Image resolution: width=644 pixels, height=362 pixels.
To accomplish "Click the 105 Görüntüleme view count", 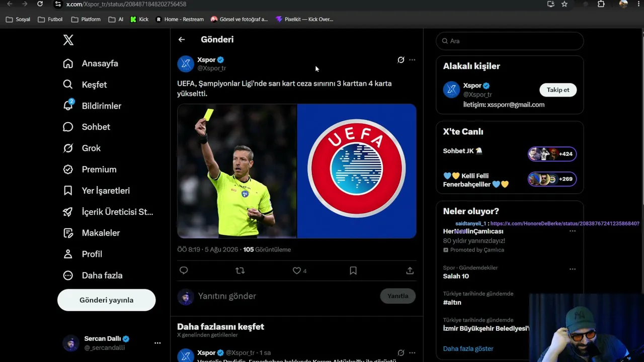I will [x=267, y=249].
